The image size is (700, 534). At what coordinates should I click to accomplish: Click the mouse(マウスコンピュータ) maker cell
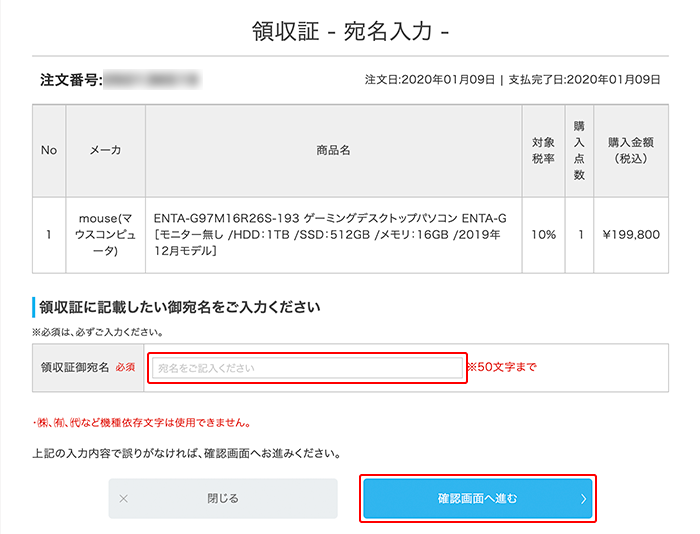click(x=105, y=234)
